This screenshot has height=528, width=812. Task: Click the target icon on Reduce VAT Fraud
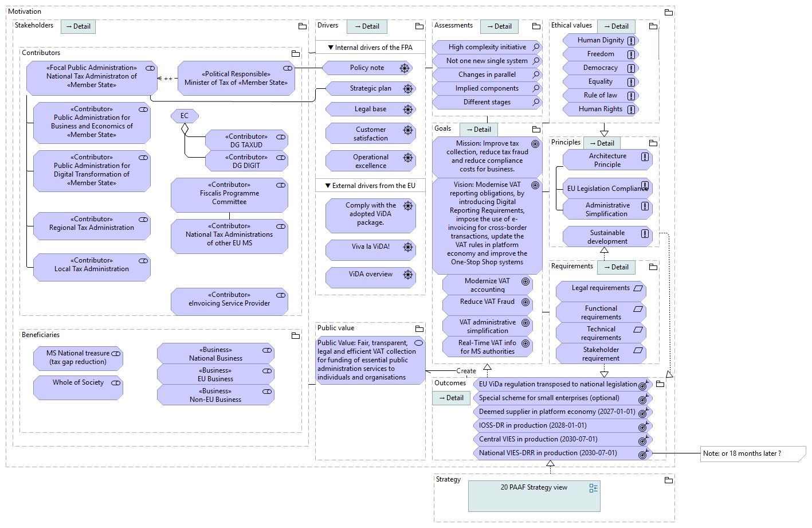point(525,302)
